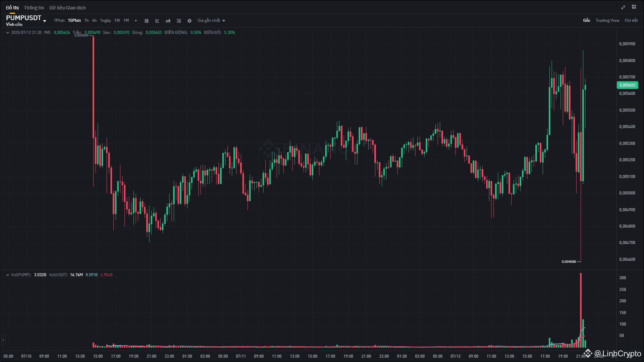Screen dimensions: 644x362
Task: Open the calendar date picker icon
Action: (147, 21)
